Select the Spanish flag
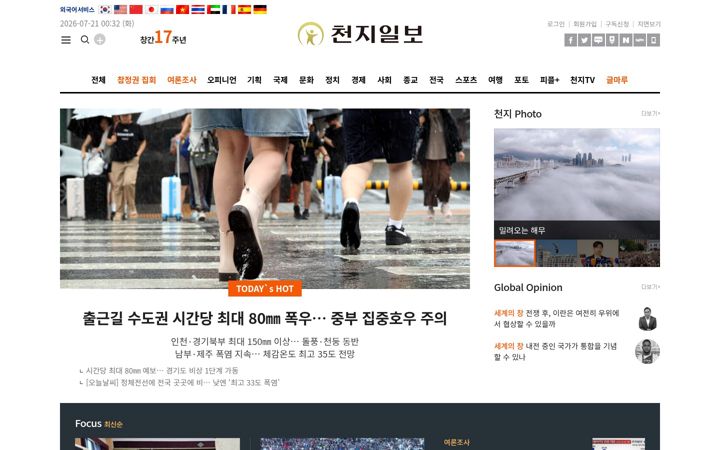The height and width of the screenshot is (450, 720). tap(244, 9)
